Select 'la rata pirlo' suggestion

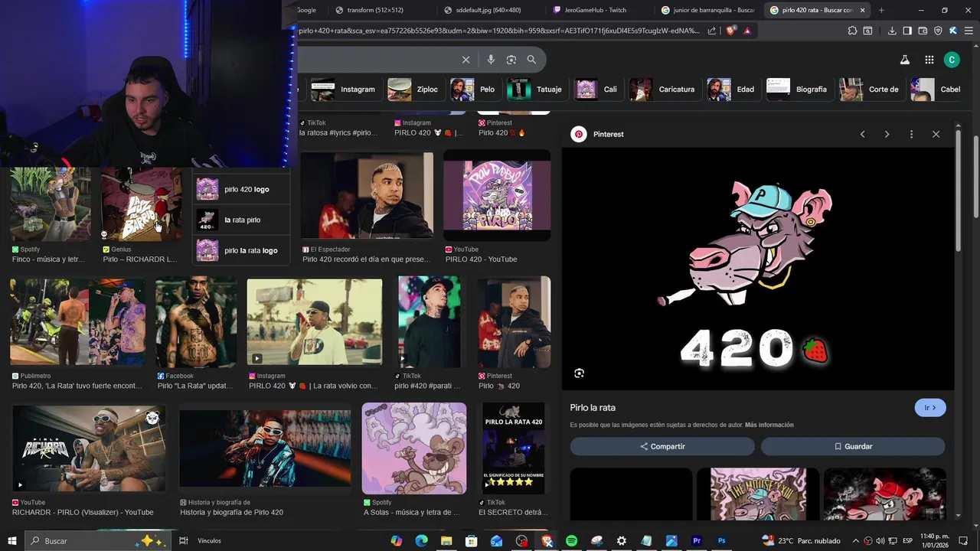(x=241, y=220)
